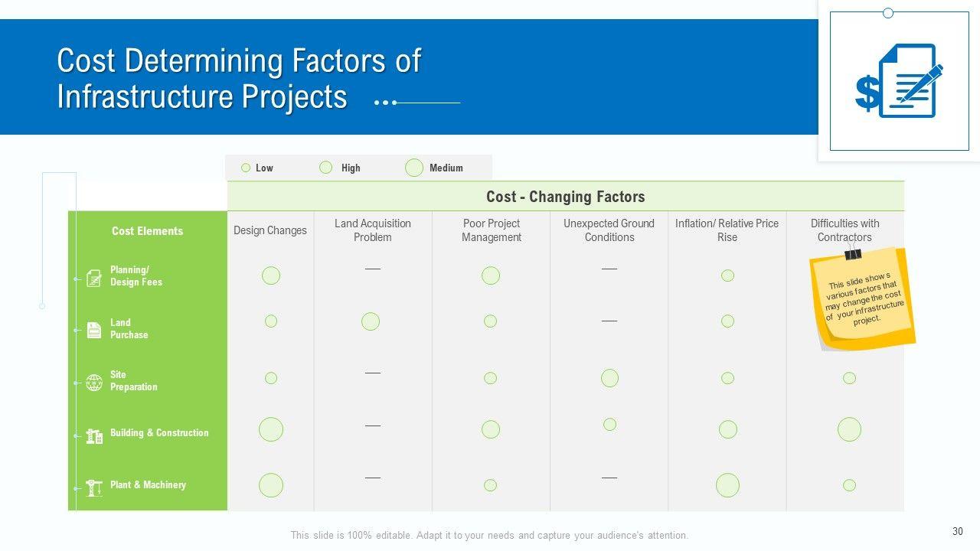The image size is (980, 551).
Task: Click the Cost Elements header cell
Action: 148,231
